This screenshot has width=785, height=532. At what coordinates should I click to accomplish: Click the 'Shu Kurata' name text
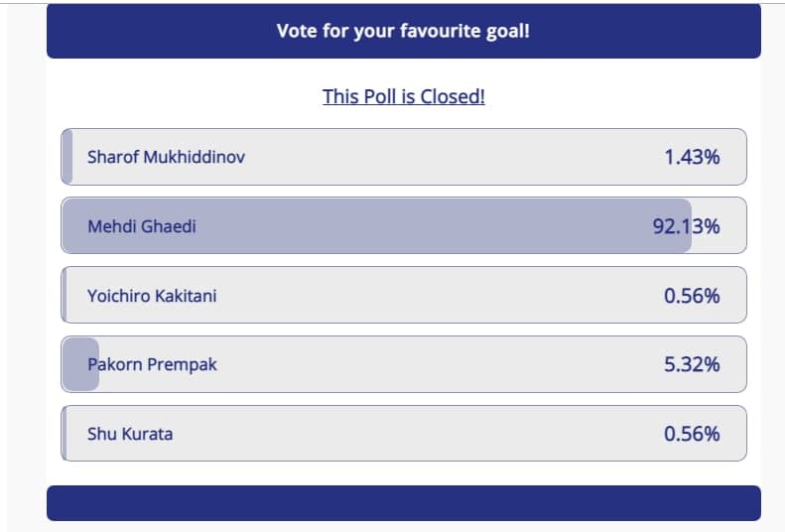(130, 434)
